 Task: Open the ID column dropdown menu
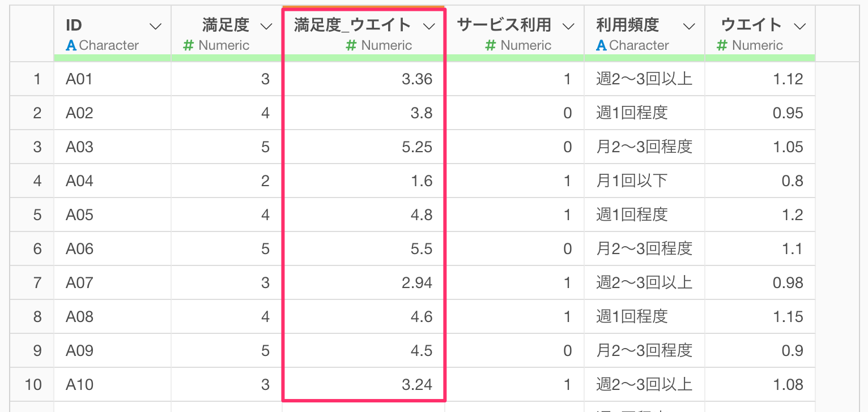point(154,26)
